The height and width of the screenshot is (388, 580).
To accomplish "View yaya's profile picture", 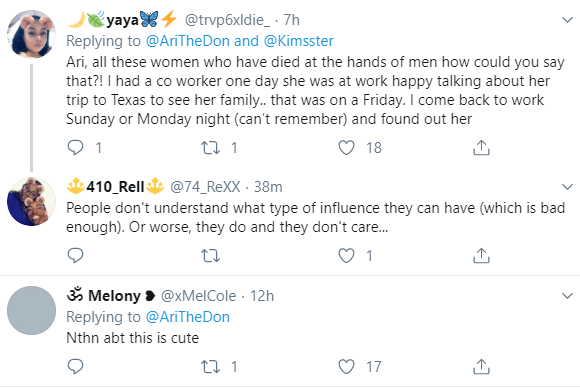I will (31, 34).
